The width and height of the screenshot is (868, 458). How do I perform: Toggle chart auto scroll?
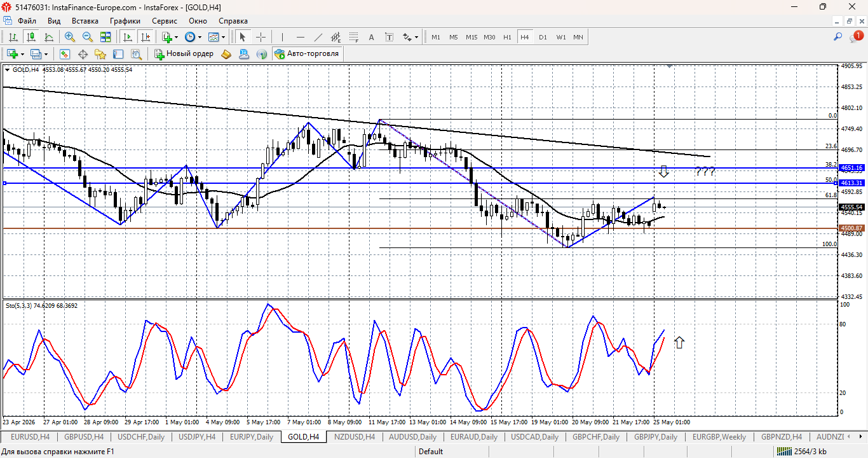click(127, 37)
